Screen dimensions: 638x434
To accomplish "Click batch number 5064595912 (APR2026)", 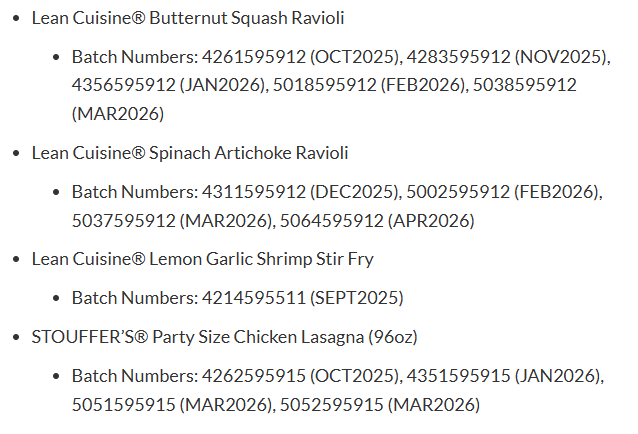I will point(377,221).
